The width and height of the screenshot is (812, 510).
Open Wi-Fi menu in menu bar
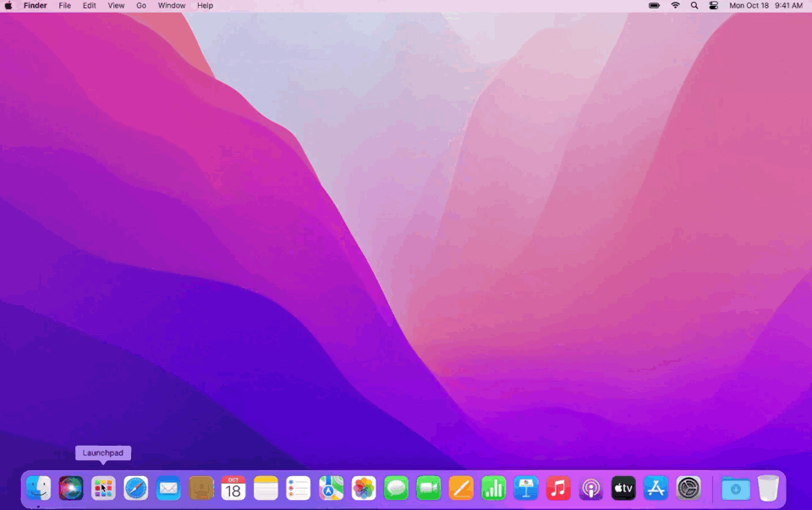(x=675, y=6)
